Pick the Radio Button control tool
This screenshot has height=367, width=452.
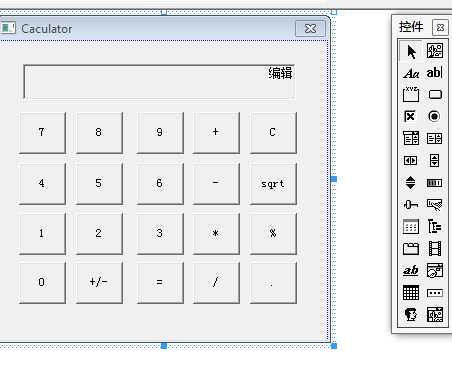(x=435, y=116)
